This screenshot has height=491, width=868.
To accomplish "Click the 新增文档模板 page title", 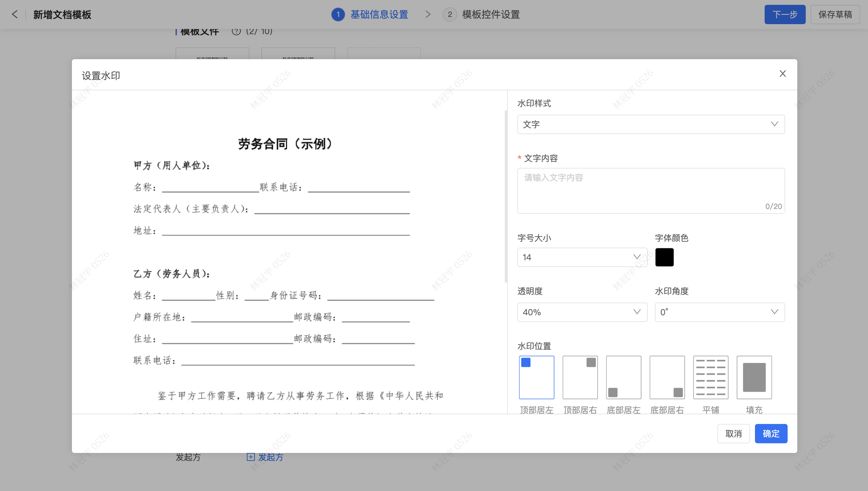I will tap(63, 15).
